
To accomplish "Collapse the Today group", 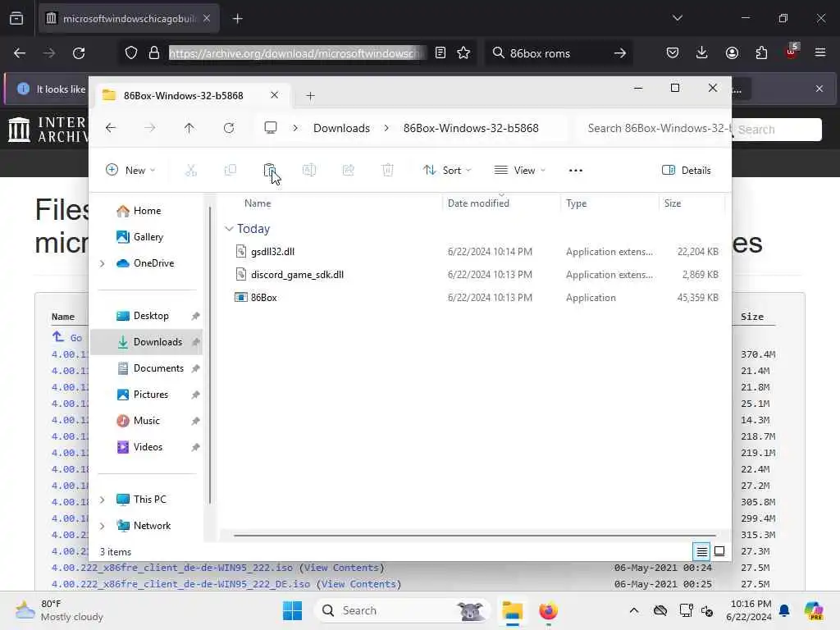I will tap(229, 229).
